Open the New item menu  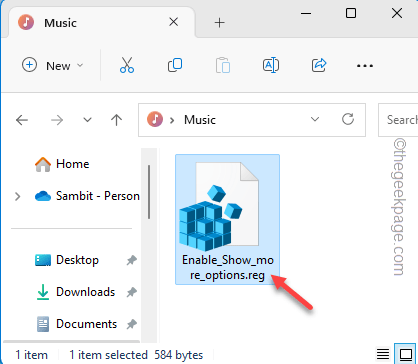pyautogui.click(x=52, y=65)
